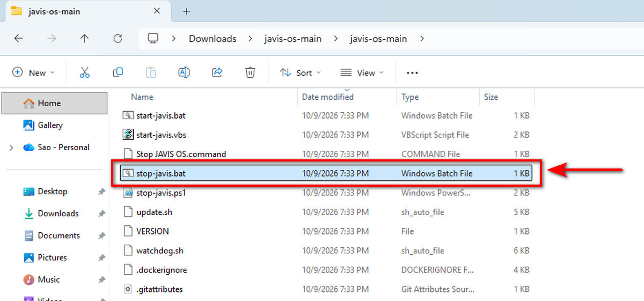The height and width of the screenshot is (301, 644).
Task: Click pin icon next to Music
Action: tap(101, 280)
